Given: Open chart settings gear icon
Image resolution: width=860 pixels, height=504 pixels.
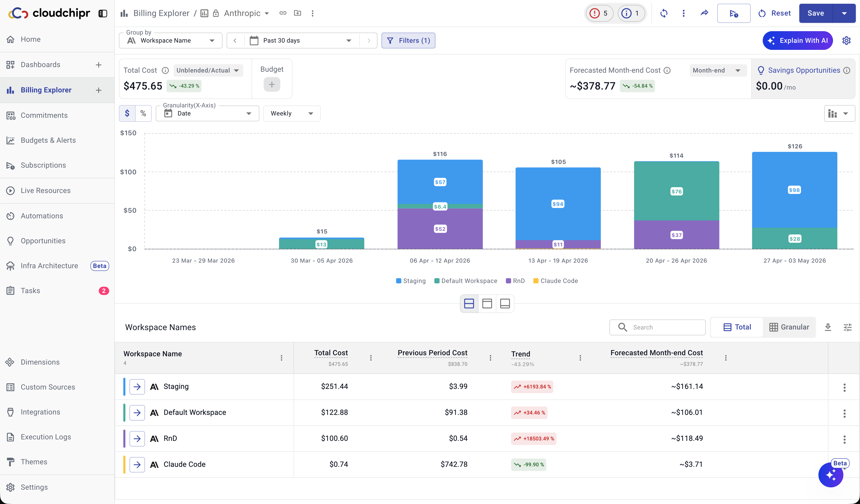Looking at the screenshot, I should click(x=846, y=41).
